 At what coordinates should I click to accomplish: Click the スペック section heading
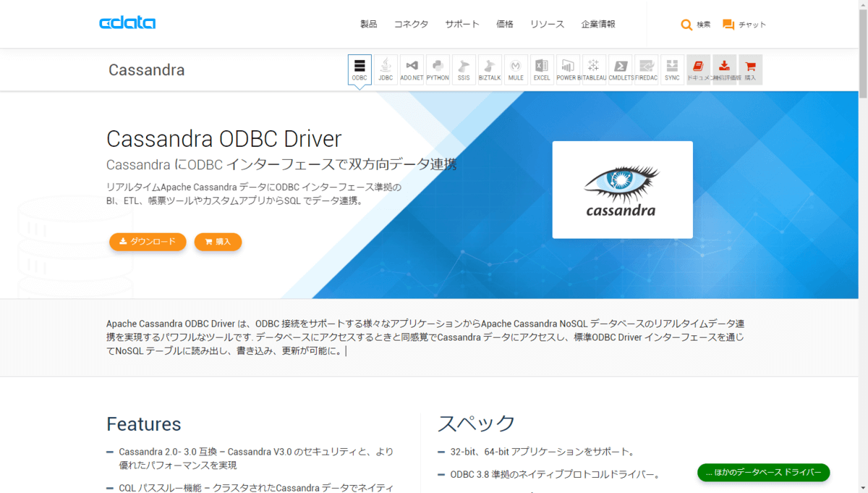[x=477, y=424]
